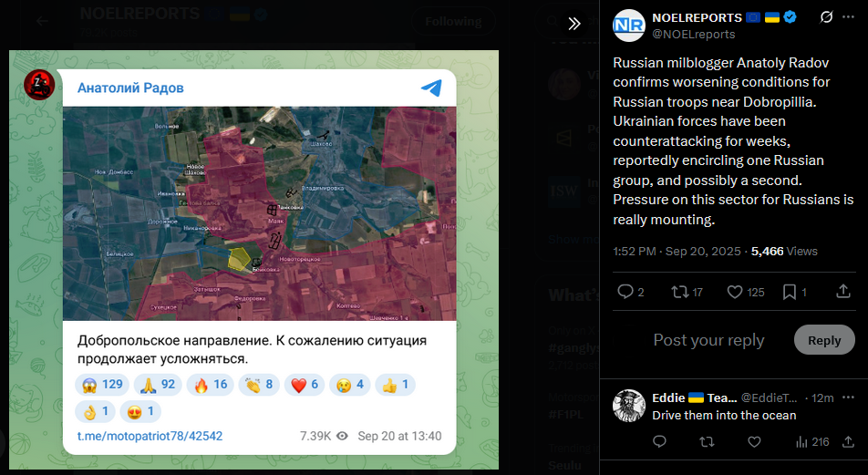
Task: Click the 7.39K views eye icon in Telegram post
Action: click(342, 436)
